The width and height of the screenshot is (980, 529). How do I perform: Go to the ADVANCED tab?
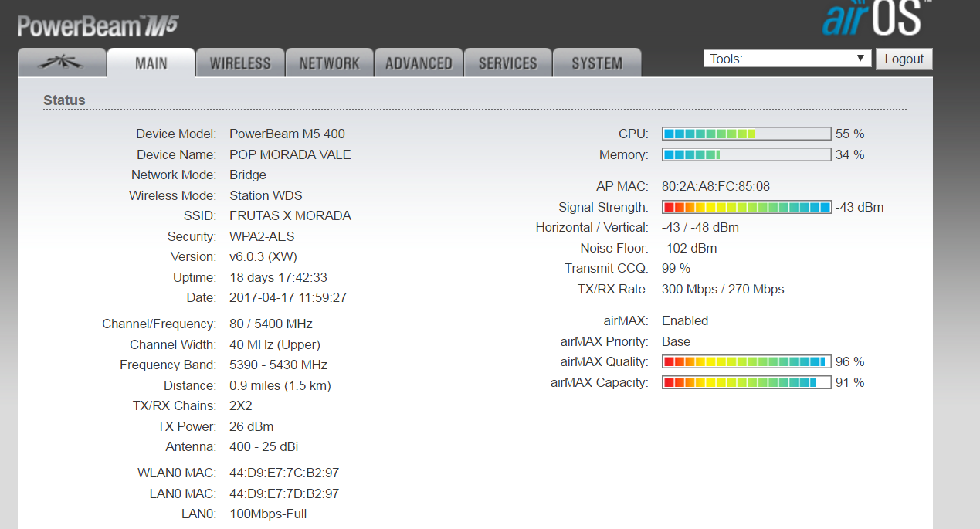click(419, 63)
